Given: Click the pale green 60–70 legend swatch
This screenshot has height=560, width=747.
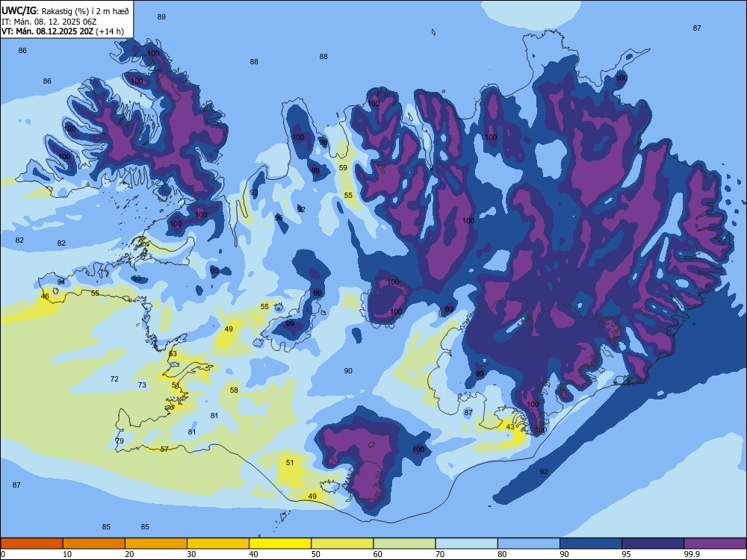Looking at the screenshot, I should pos(404,544).
